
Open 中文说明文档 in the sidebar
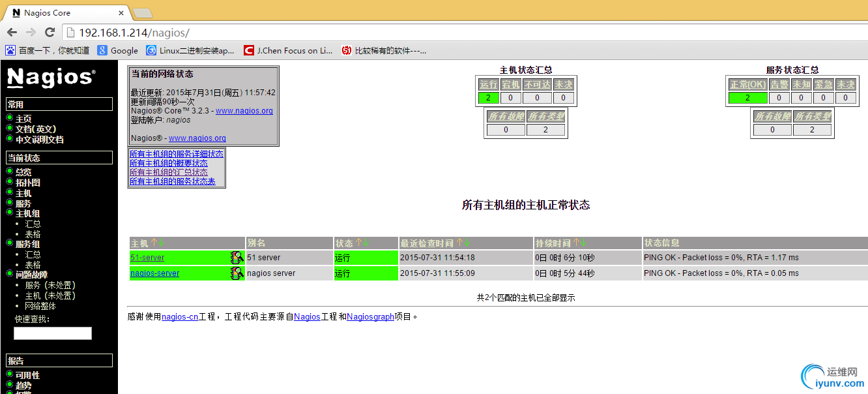click(x=40, y=140)
